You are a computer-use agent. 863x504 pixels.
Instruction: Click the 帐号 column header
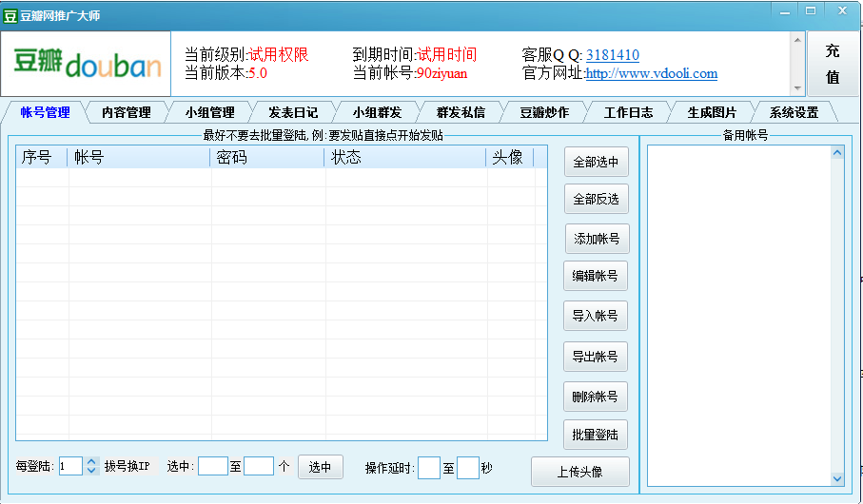(x=139, y=157)
